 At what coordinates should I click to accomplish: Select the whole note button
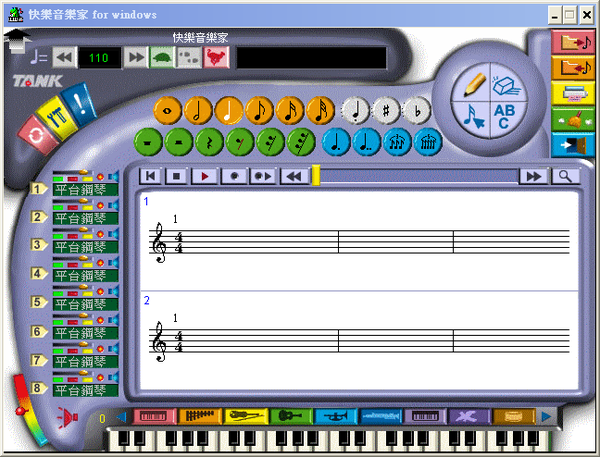point(167,111)
